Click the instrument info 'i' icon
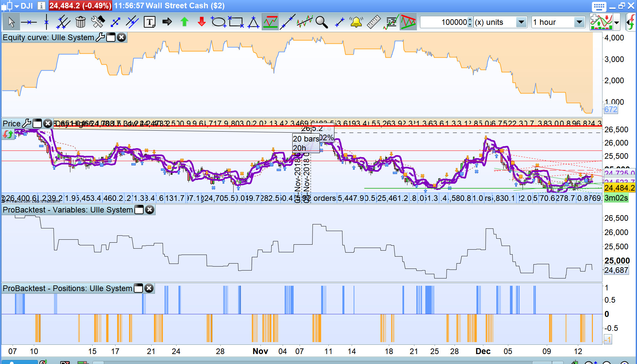The image size is (637, 364). (41, 6)
